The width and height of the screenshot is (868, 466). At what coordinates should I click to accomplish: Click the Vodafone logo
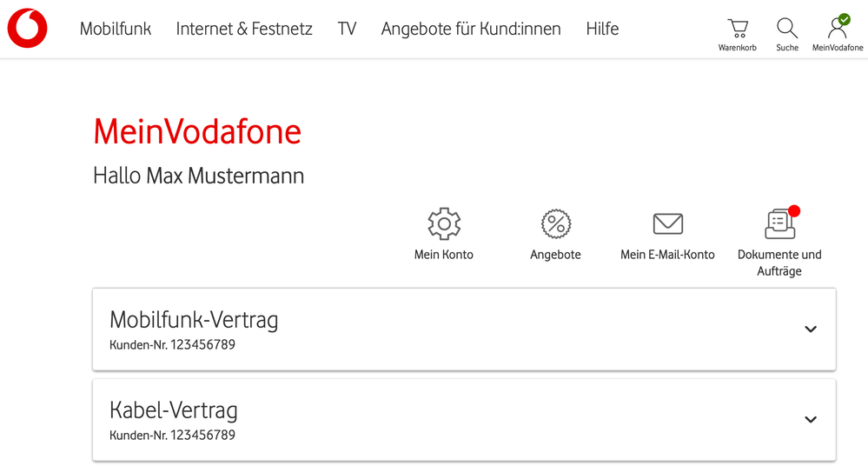[28, 28]
